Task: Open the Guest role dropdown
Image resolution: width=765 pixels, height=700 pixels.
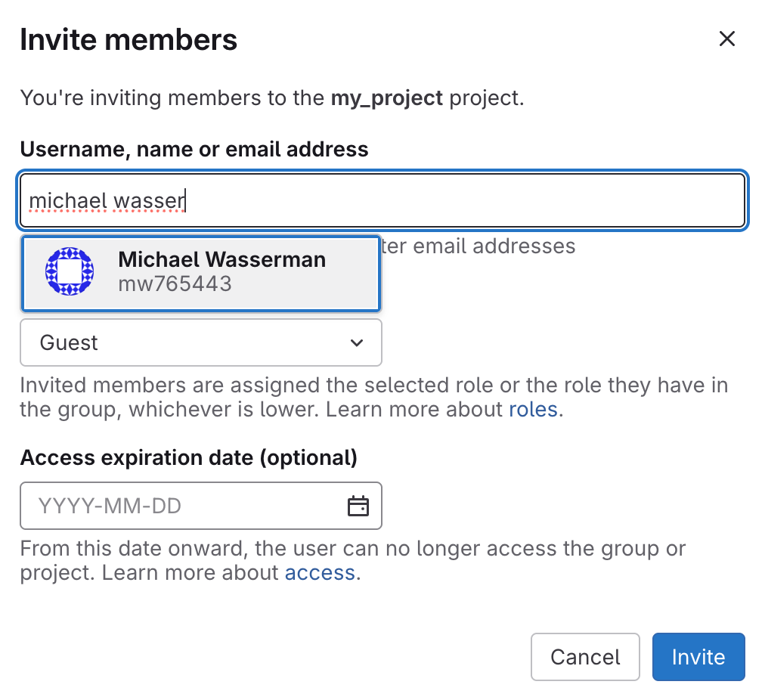Action: click(201, 343)
